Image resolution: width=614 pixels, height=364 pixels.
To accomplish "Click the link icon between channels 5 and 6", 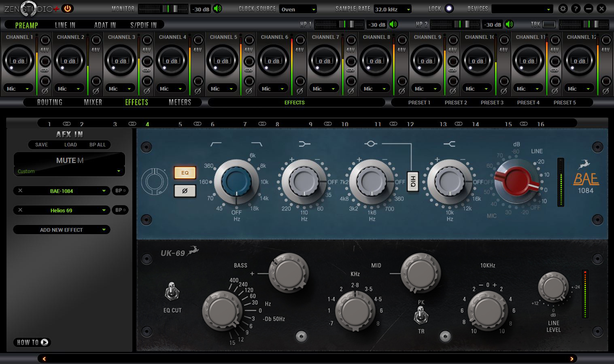I will (x=249, y=70).
